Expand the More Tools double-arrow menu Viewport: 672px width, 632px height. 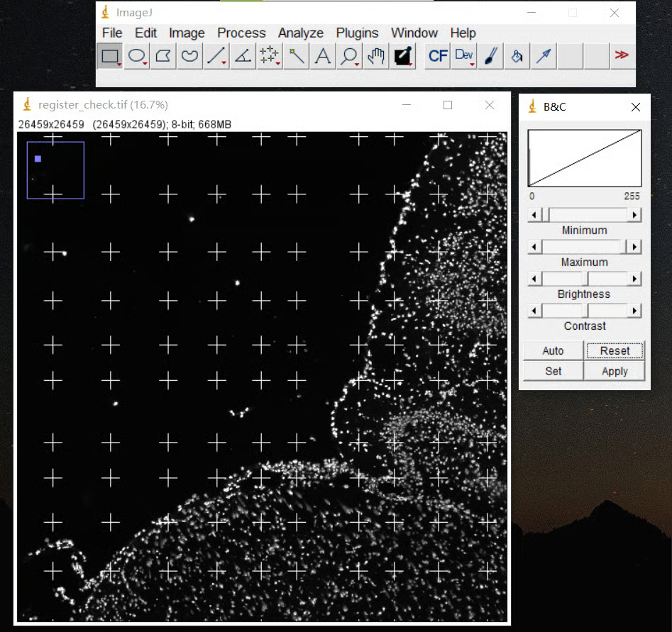622,55
